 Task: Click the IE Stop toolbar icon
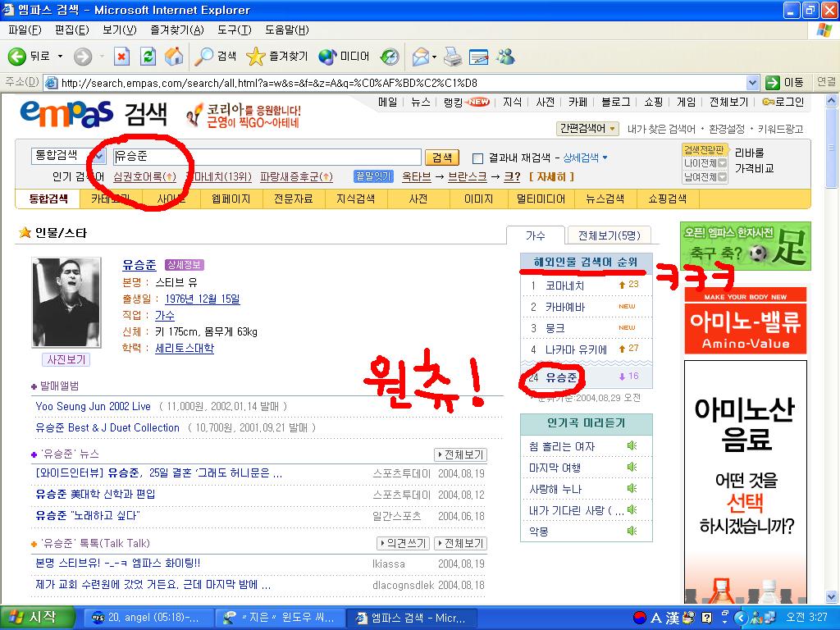[x=121, y=57]
